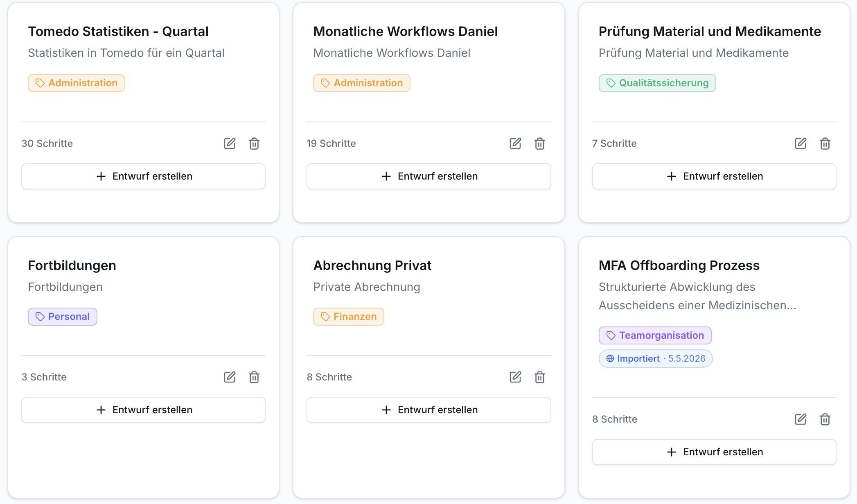Image resolution: width=857 pixels, height=504 pixels.
Task: Open the Abrechnung Privat title
Action: click(372, 265)
